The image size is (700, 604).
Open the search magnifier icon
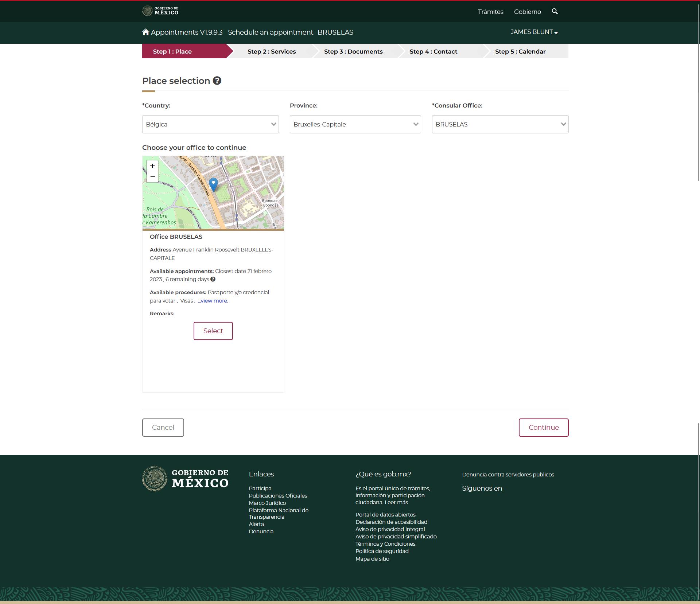[x=555, y=11]
